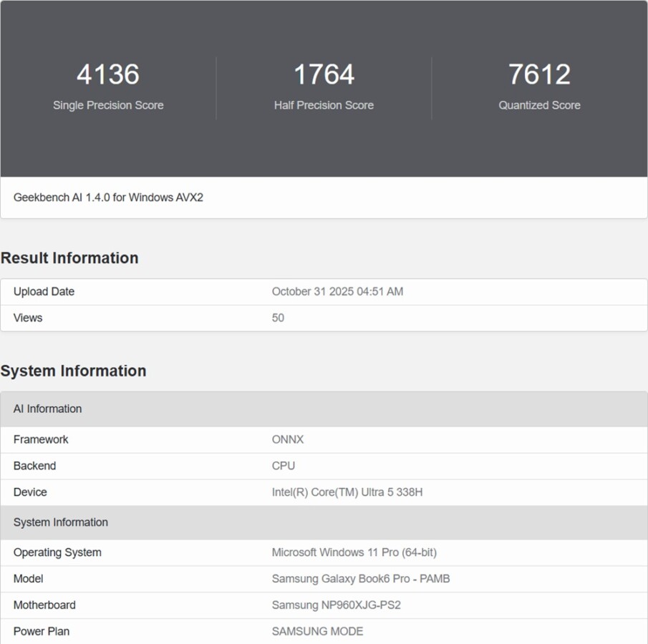Click the Single Precision Score label
This screenshot has width=648, height=644.
point(108,105)
